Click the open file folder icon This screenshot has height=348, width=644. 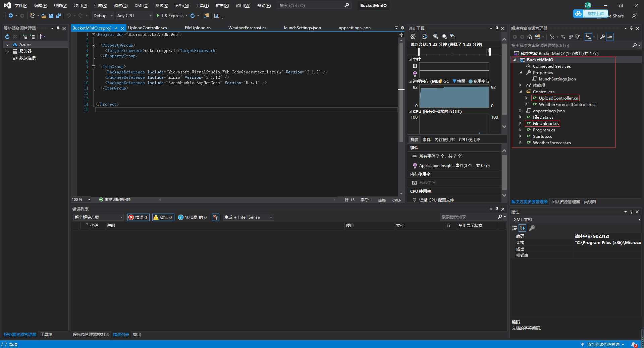pos(44,16)
